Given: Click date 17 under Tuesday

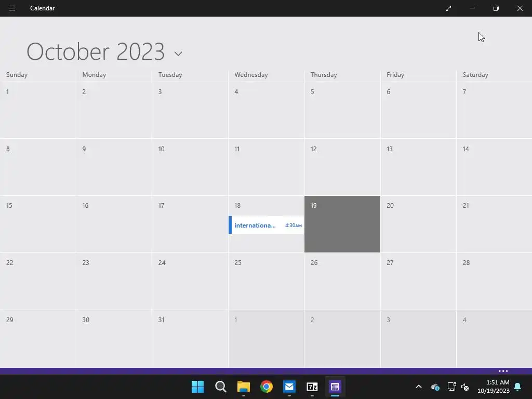Looking at the screenshot, I should [190, 224].
